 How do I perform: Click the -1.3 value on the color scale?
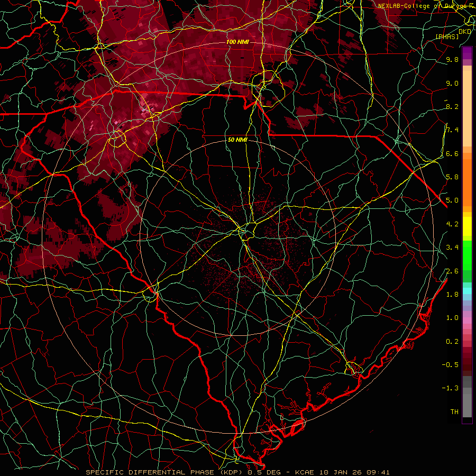pyautogui.click(x=450, y=388)
